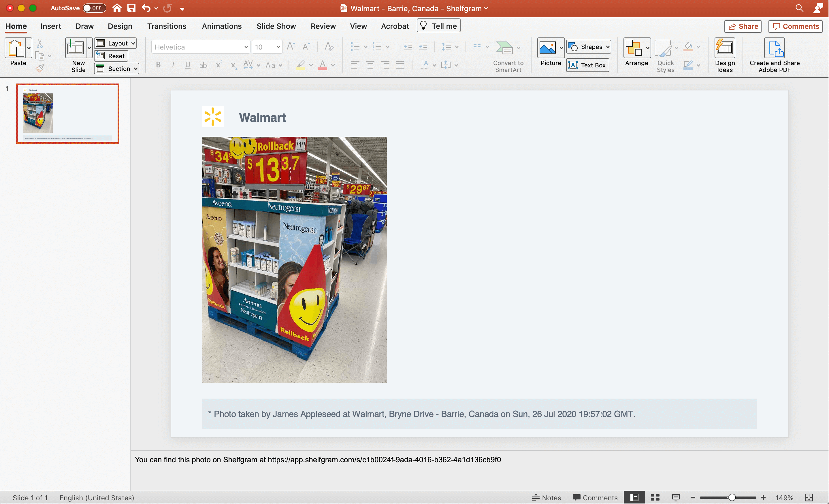Align text to the left
Viewport: 829px width, 504px height.
355,65
